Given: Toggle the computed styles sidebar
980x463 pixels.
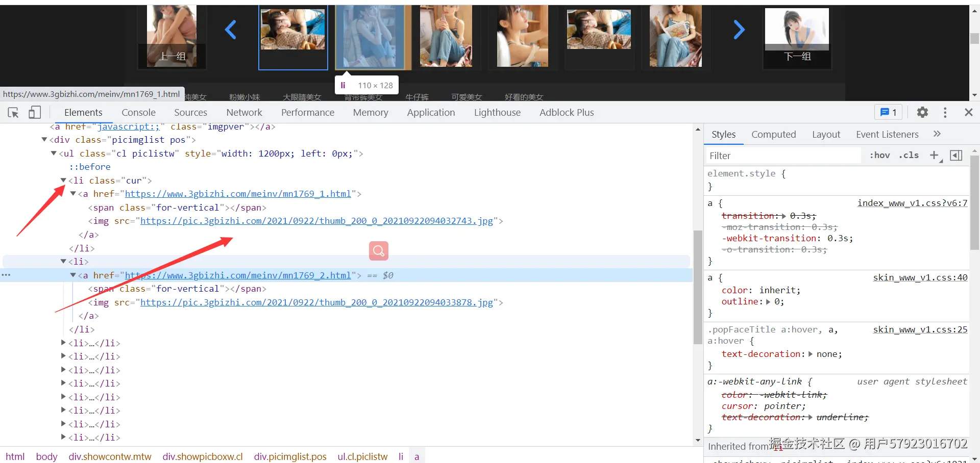Looking at the screenshot, I should click(956, 156).
